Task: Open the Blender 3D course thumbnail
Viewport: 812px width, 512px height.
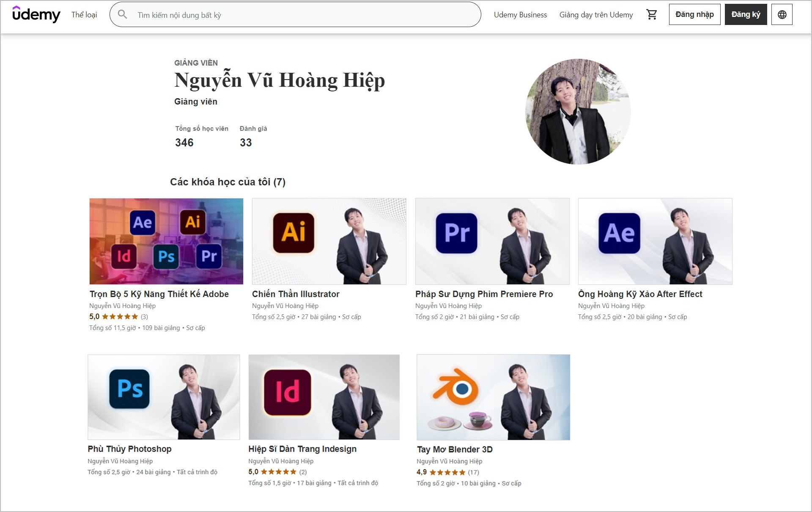Action: 493,397
